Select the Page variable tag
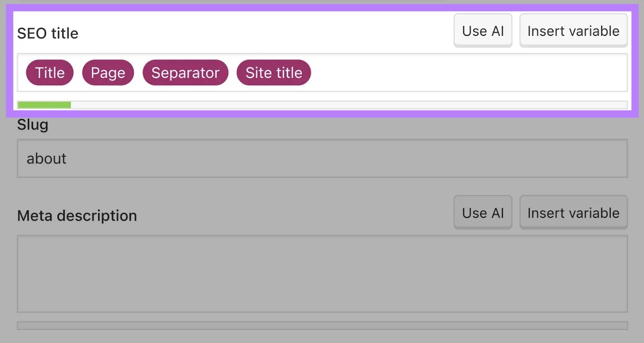Screen dimensions: 644x343 (108, 73)
